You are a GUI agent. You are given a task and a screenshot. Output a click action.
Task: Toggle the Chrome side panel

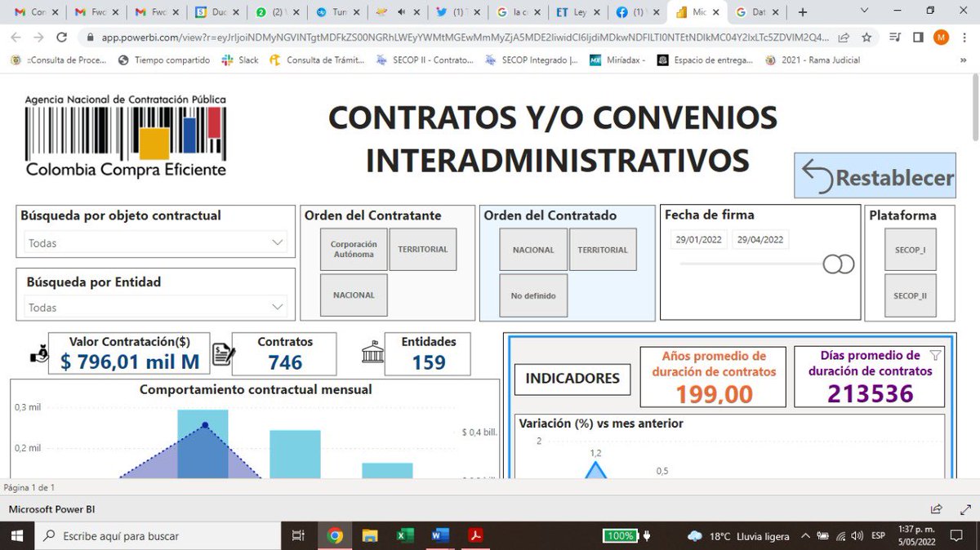click(918, 37)
